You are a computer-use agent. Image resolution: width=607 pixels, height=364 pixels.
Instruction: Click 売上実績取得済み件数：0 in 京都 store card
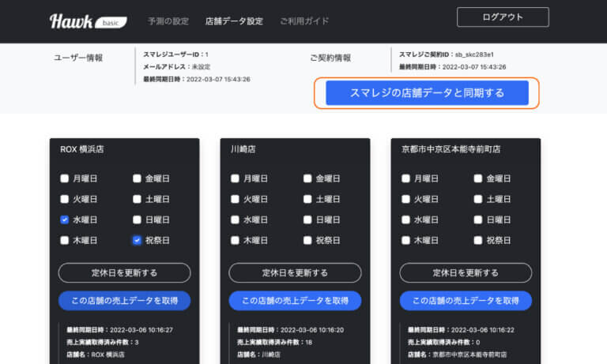tap(443, 343)
